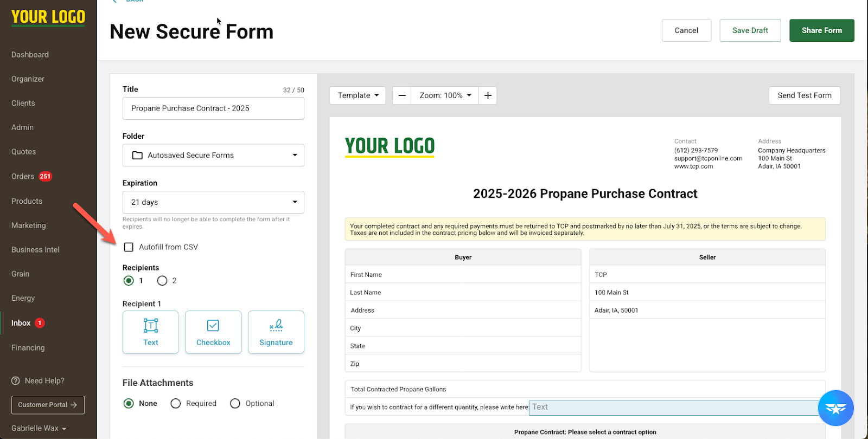868x439 pixels.
Task: Click the Share Form button
Action: pyautogui.click(x=821, y=30)
